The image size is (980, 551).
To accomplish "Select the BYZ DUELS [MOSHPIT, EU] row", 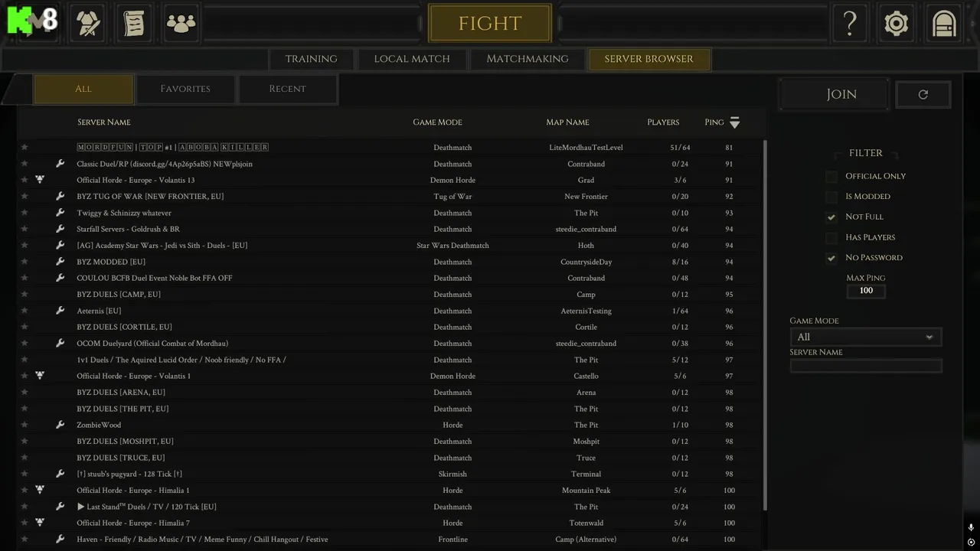I will click(390, 442).
